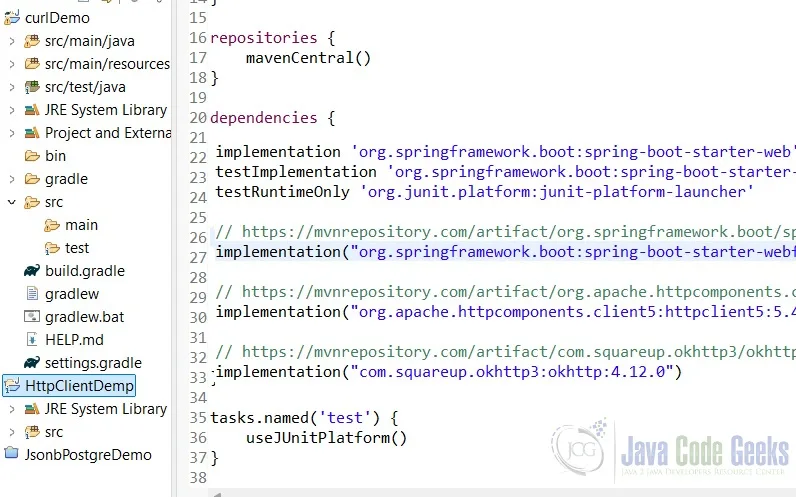Click the junit-platform-launcher string
The height and width of the screenshot is (497, 796).
pos(557,192)
